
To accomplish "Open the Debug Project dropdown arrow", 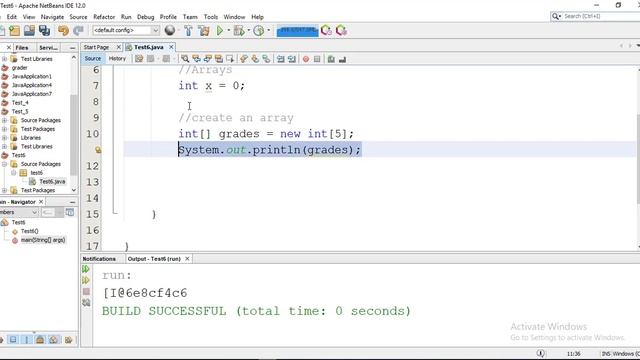I will tap(249, 30).
